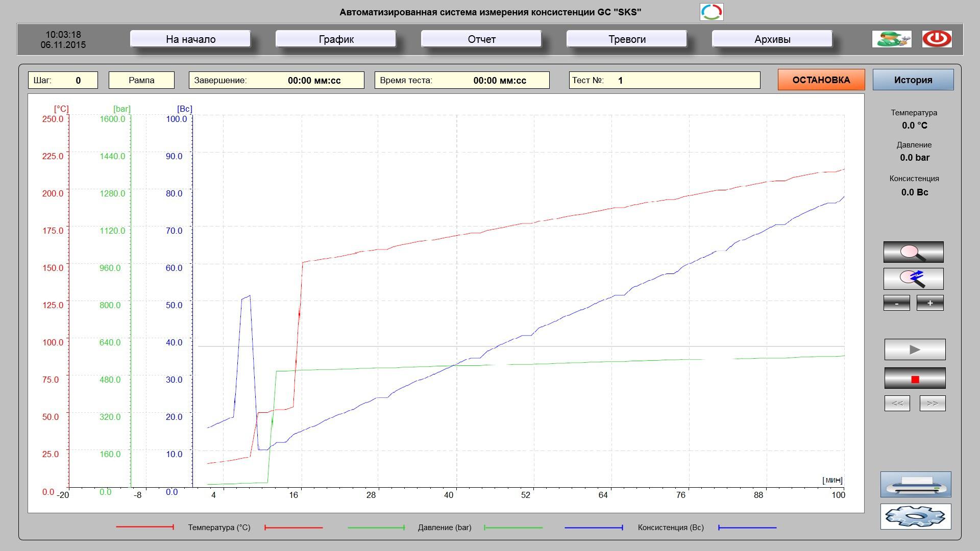
Task: Open the График tab
Action: [x=336, y=39]
